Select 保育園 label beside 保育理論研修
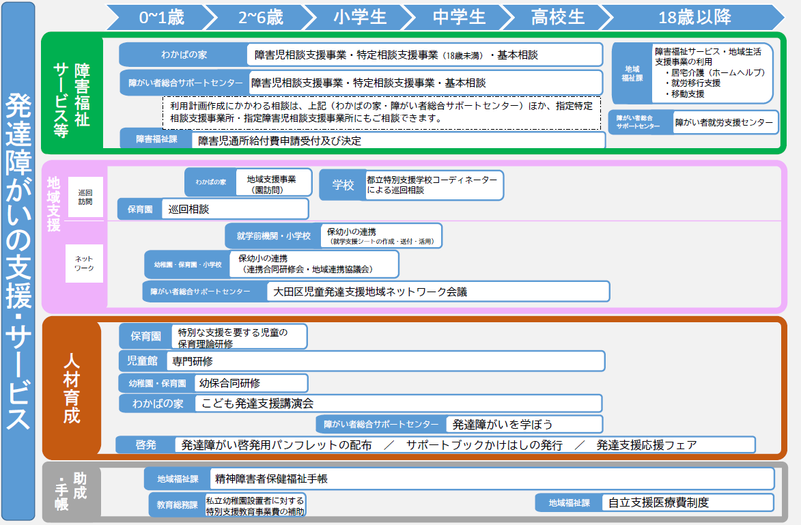 tap(146, 336)
